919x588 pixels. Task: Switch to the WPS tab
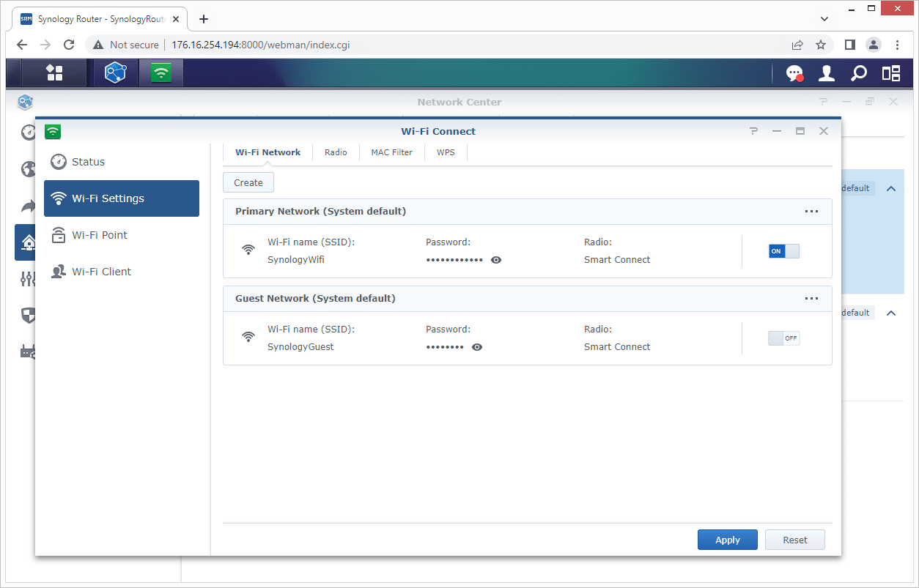[x=446, y=152]
